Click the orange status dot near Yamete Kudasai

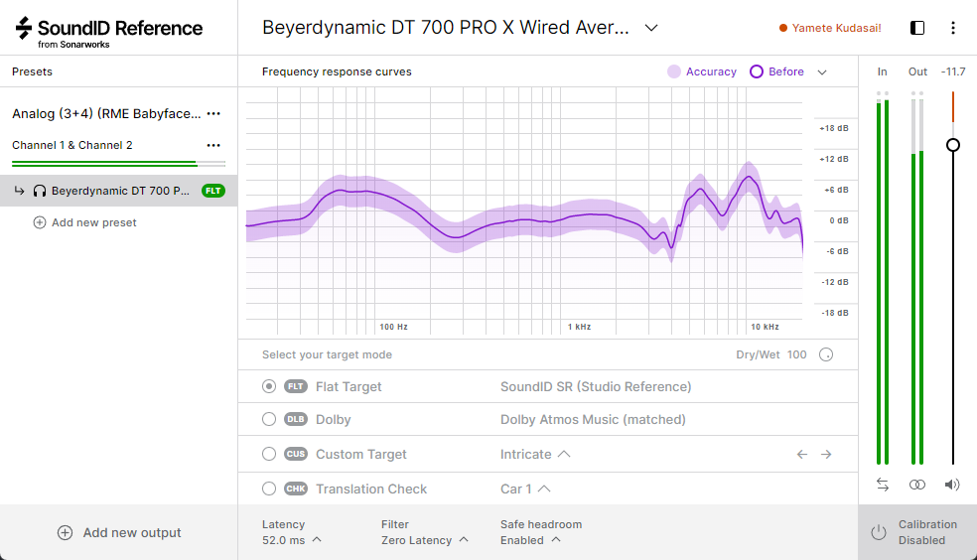point(783,28)
